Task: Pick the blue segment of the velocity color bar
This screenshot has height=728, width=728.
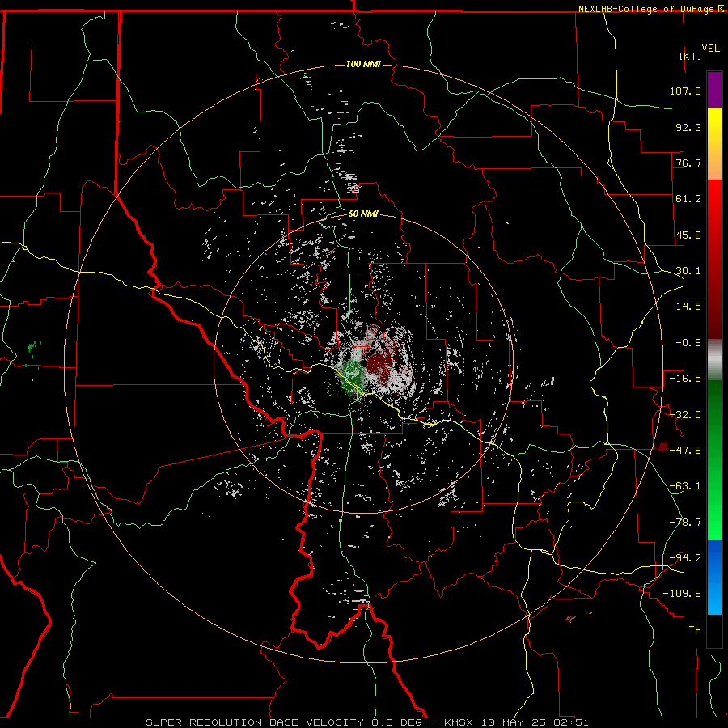Action: pos(714,577)
